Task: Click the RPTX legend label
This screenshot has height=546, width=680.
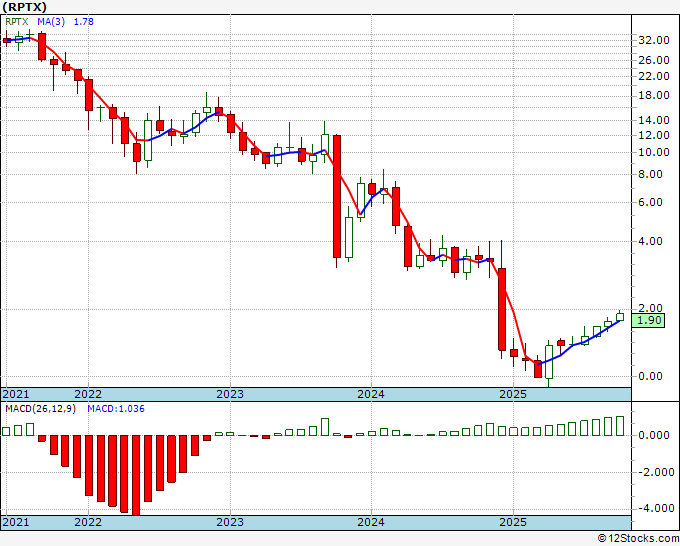Action: point(17,22)
